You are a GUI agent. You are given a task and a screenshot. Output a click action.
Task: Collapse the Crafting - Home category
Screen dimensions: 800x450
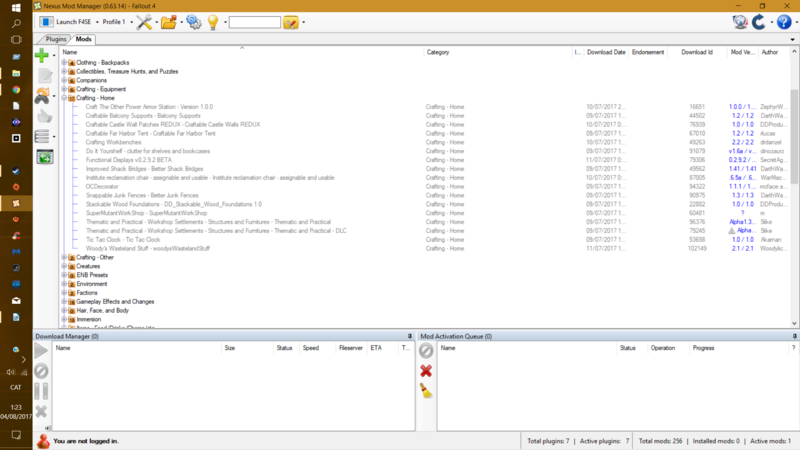64,98
